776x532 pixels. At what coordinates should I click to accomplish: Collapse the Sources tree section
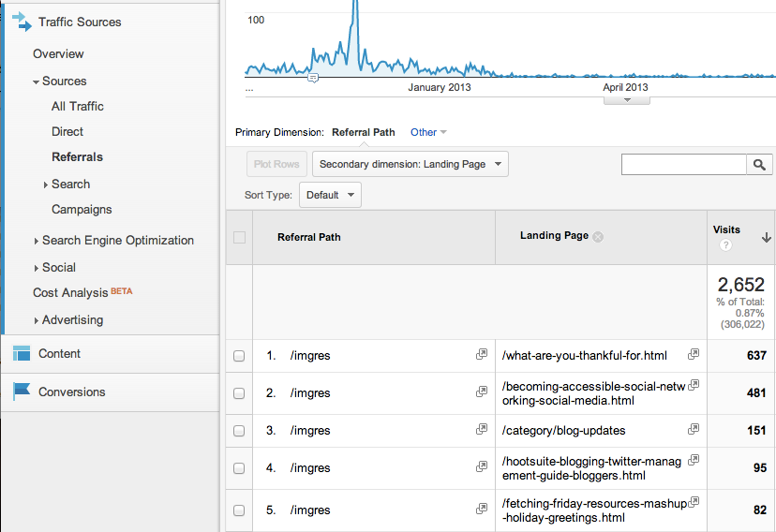[37, 81]
